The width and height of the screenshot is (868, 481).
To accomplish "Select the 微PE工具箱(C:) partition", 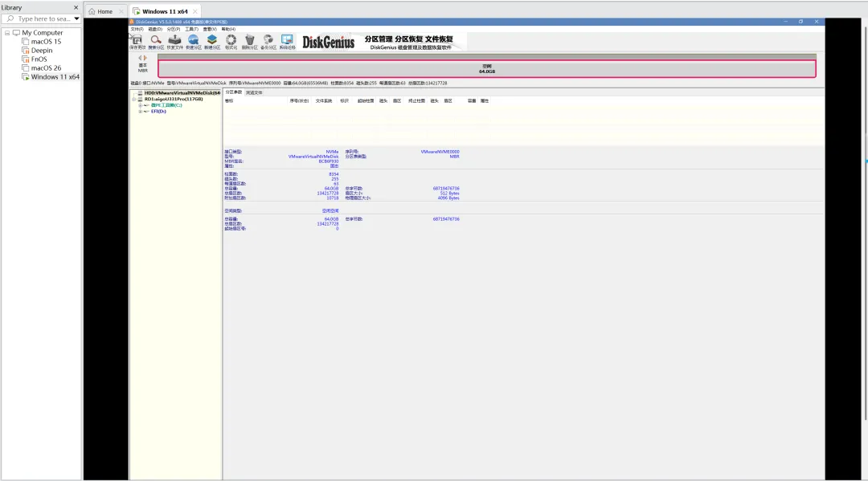I will pos(166,105).
